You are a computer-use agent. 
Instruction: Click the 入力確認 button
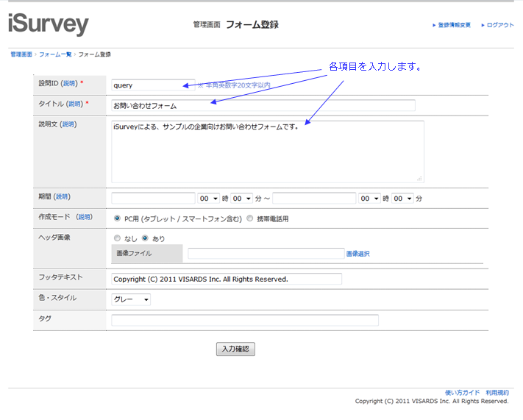pyautogui.click(x=235, y=349)
